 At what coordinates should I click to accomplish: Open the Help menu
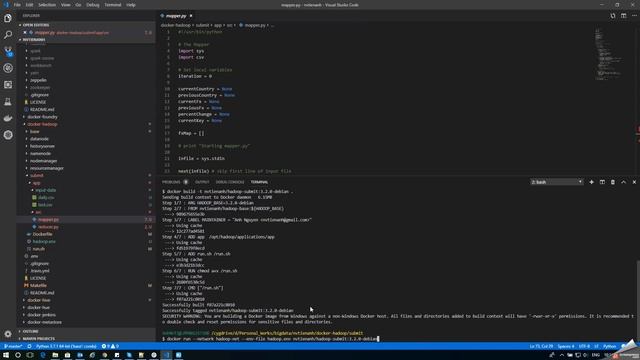pos(131,5)
